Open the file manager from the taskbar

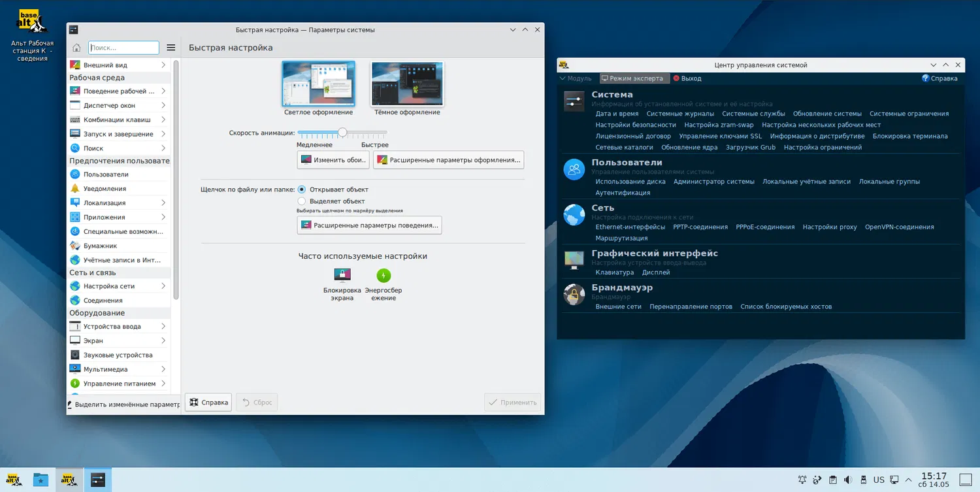[41, 480]
